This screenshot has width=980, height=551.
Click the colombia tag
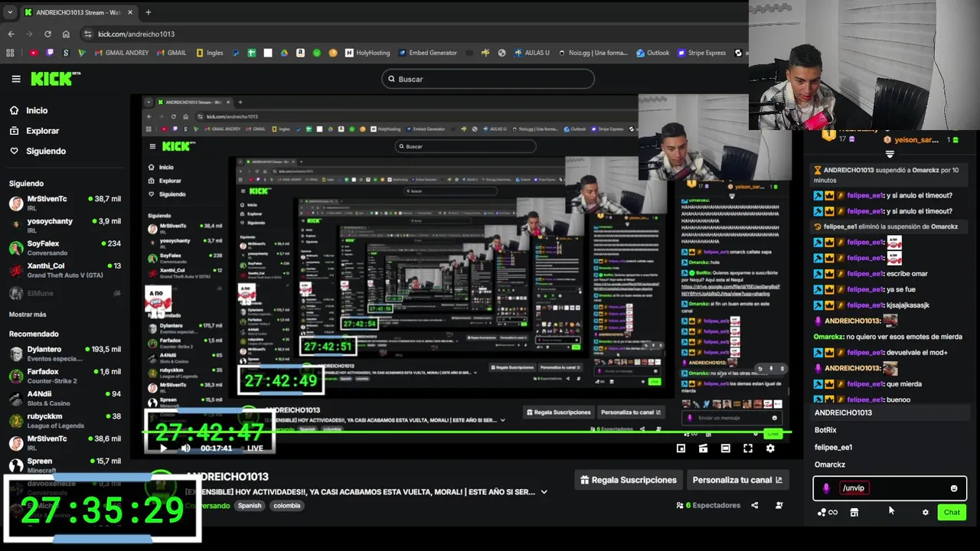pyautogui.click(x=287, y=506)
